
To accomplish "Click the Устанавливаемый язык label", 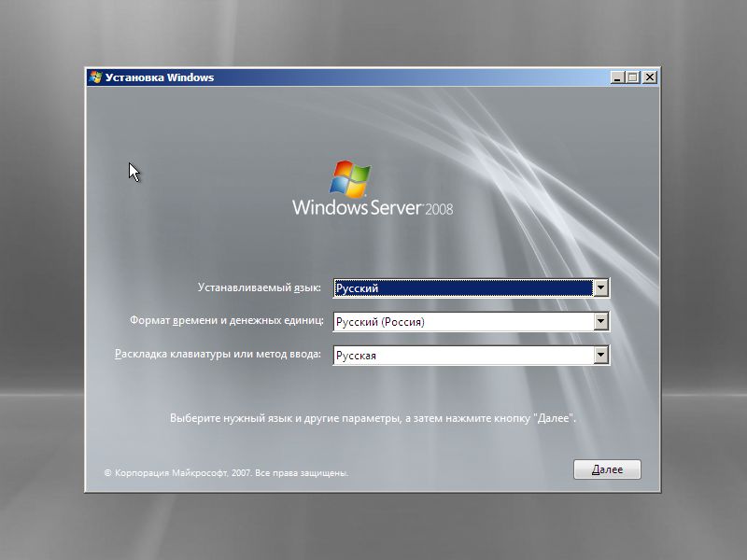I will pos(260,287).
